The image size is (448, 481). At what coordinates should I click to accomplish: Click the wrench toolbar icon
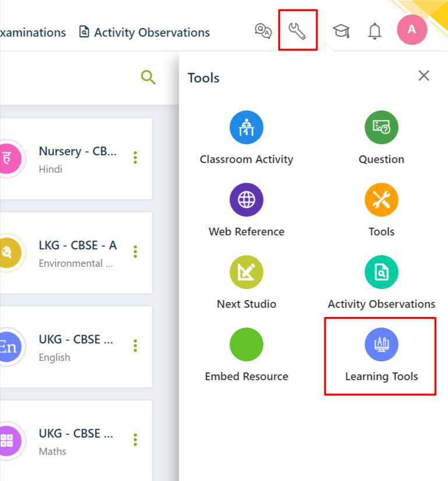pyautogui.click(x=297, y=30)
